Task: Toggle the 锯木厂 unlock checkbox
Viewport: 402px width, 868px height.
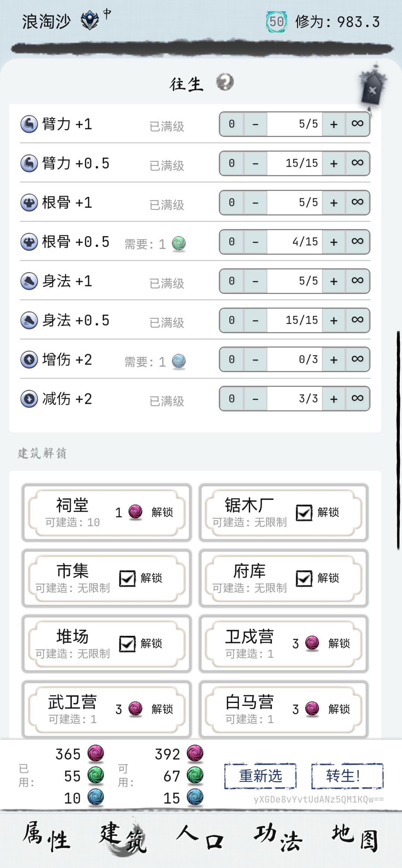Action: click(304, 512)
